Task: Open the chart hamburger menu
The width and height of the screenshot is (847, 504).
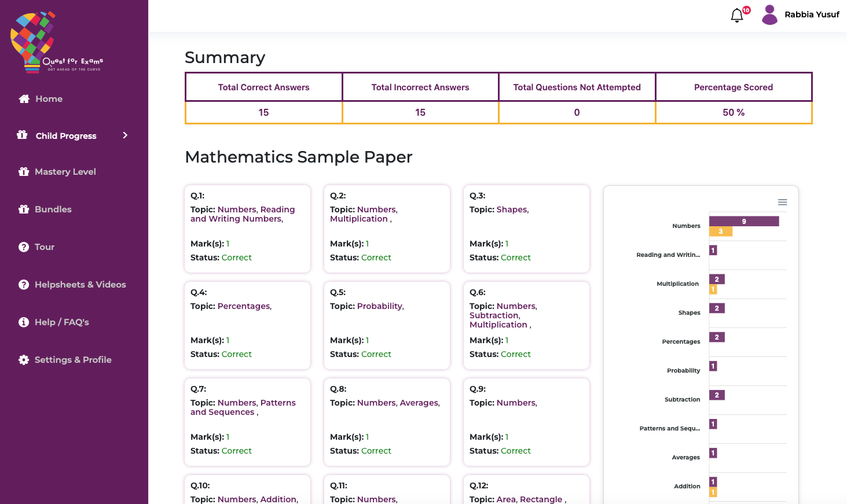Action: 782,202
